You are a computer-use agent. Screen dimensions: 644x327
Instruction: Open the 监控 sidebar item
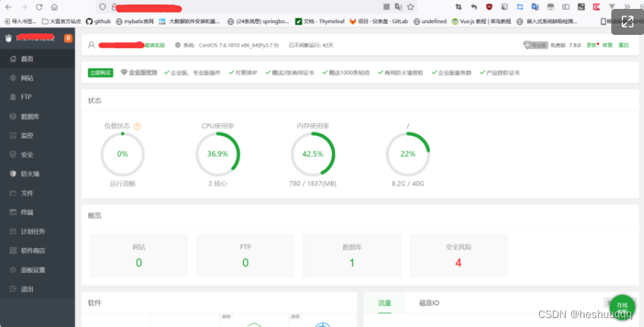pyautogui.click(x=37, y=135)
